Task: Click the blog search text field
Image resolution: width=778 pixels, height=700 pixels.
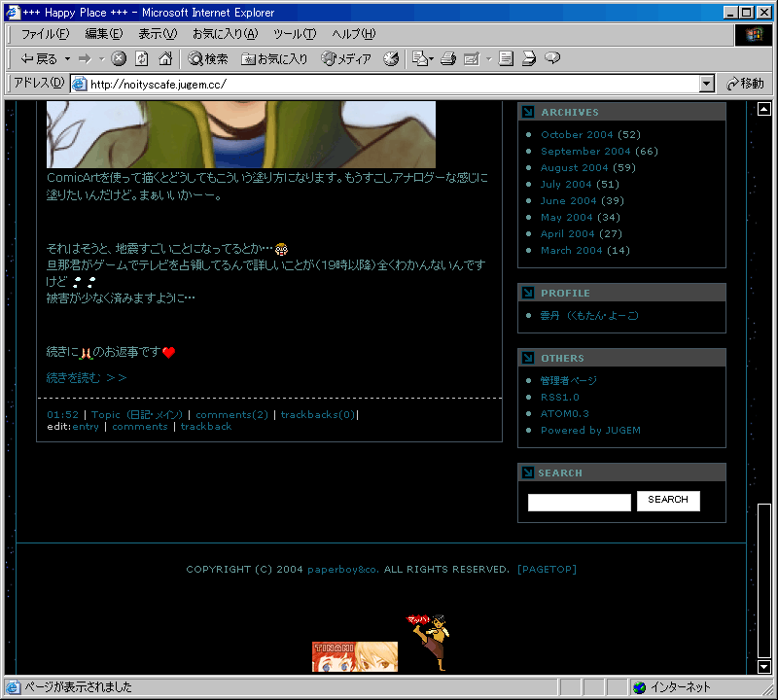Action: [579, 502]
